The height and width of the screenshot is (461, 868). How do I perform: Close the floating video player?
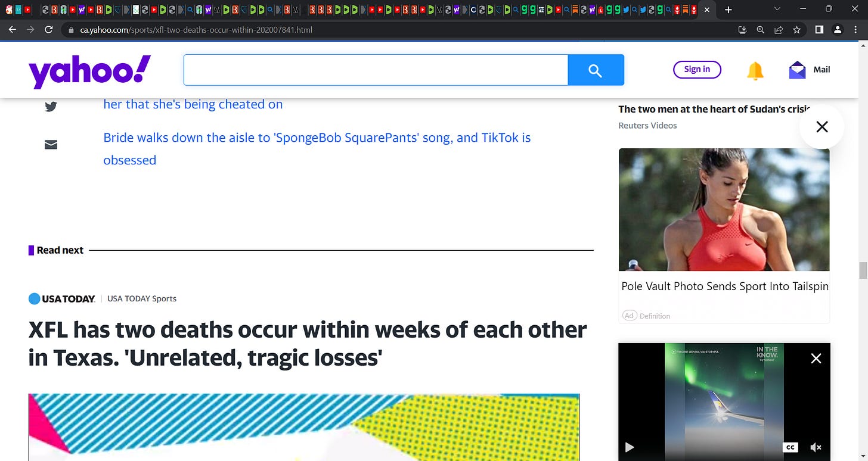(816, 358)
